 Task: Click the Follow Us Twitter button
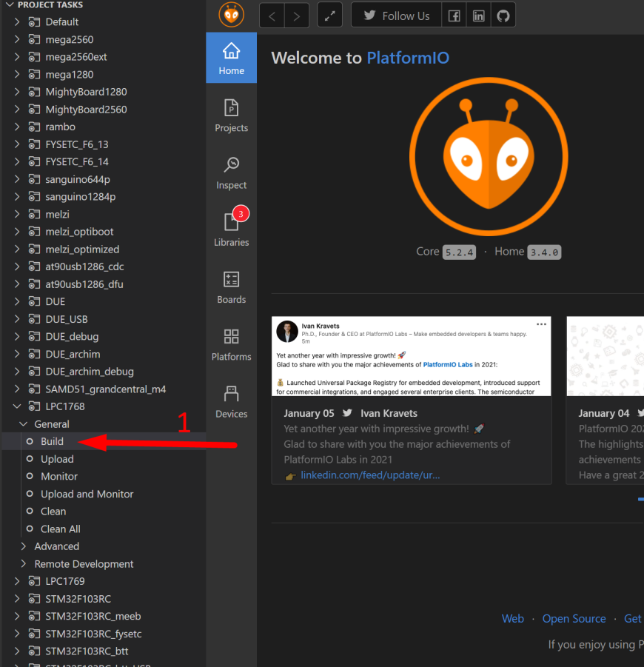(x=397, y=16)
